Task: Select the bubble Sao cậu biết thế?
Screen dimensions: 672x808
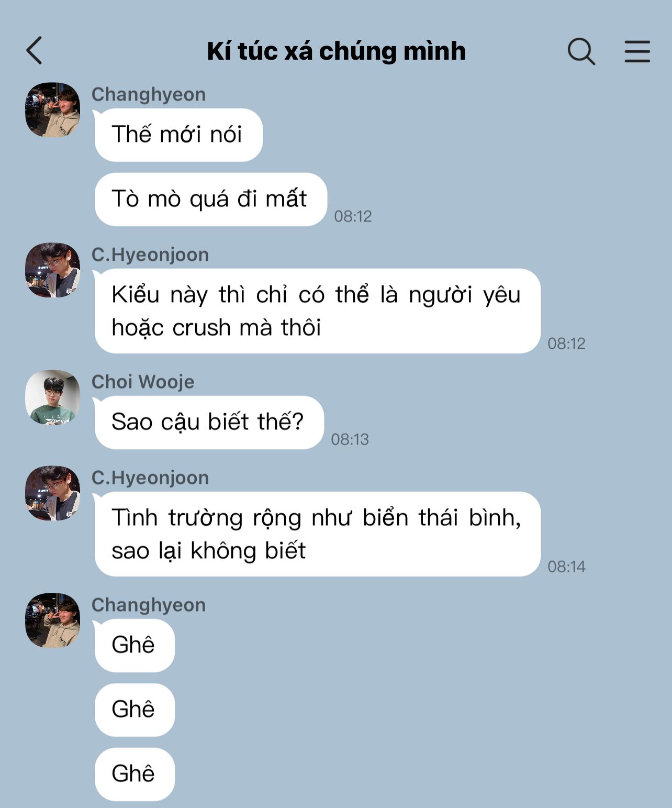Action: (209, 422)
